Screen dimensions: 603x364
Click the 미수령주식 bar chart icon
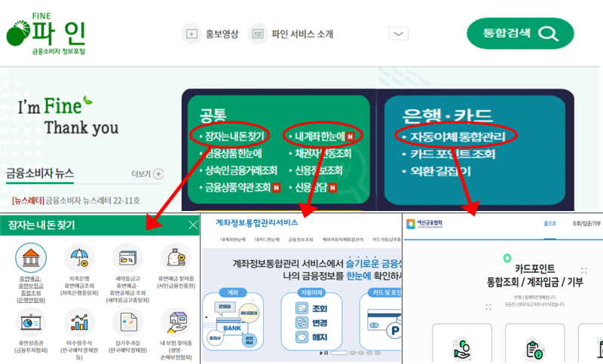click(x=79, y=322)
